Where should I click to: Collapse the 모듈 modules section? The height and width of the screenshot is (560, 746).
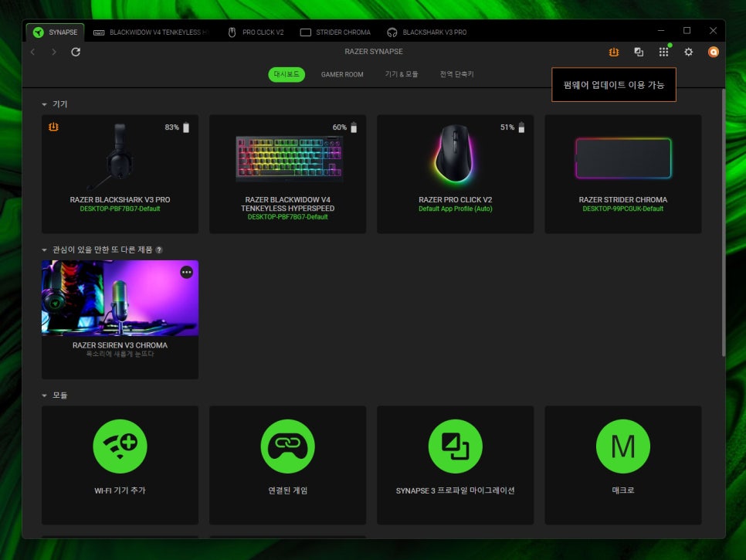45,395
